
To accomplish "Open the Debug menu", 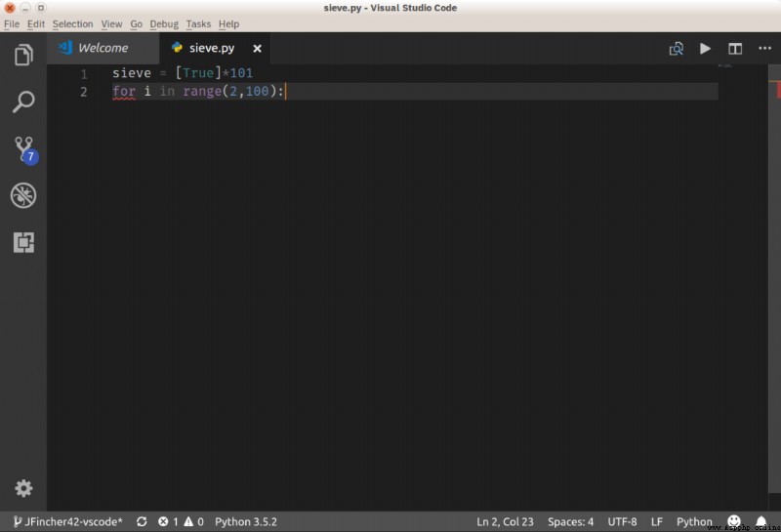I will point(164,23).
